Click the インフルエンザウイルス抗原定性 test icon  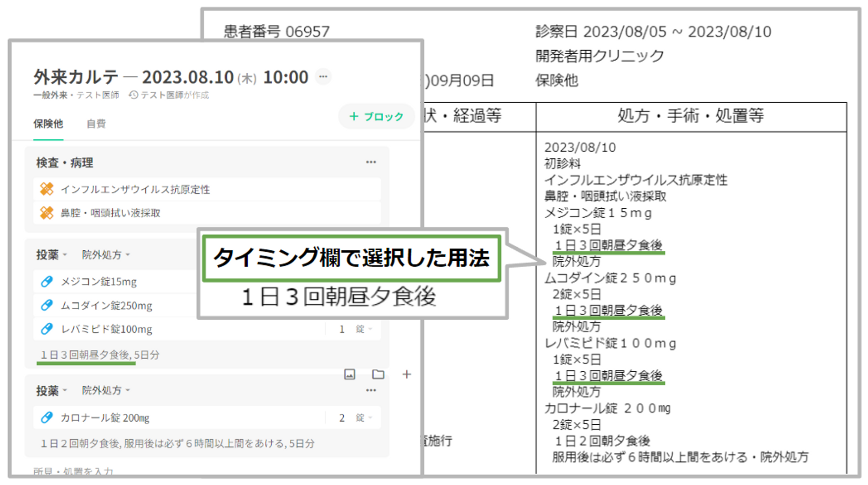pyautogui.click(x=46, y=189)
